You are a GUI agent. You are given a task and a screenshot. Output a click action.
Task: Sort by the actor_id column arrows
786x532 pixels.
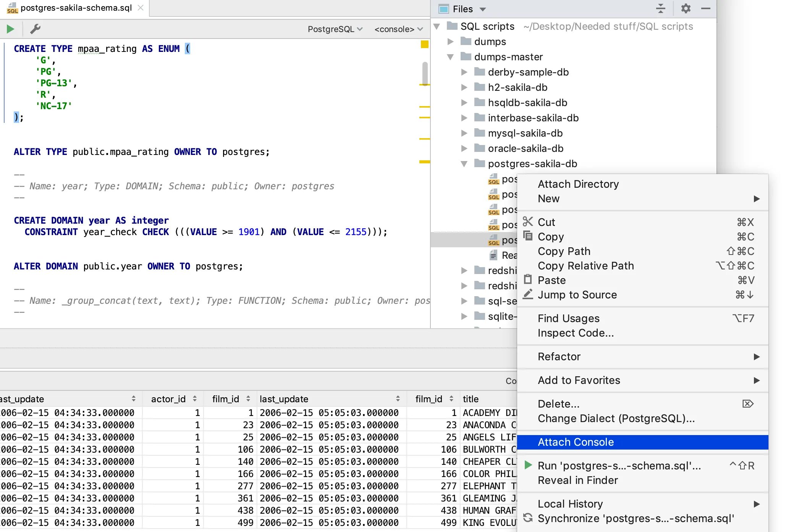click(x=195, y=399)
